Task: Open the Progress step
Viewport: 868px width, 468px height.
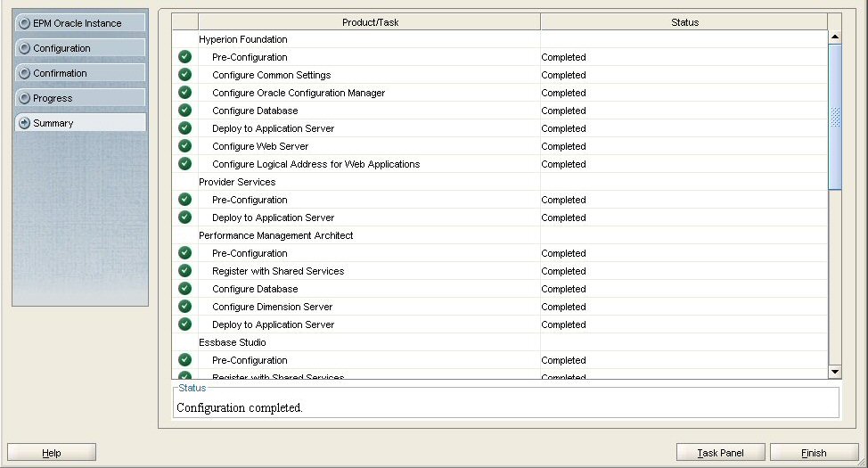Action: (x=80, y=98)
